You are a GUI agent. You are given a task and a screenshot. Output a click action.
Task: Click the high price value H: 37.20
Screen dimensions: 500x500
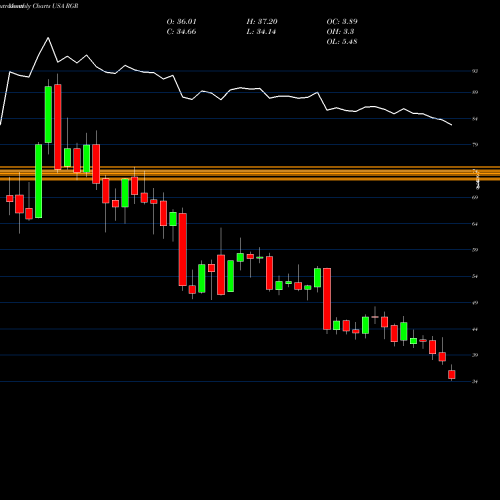pos(262,22)
